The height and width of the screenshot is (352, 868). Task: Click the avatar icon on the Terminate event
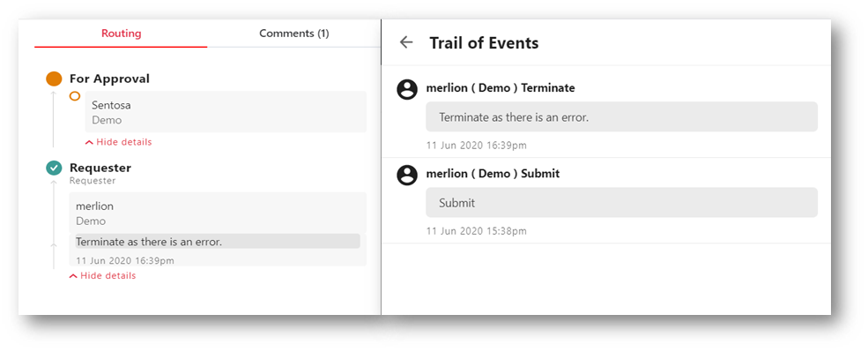click(x=407, y=89)
